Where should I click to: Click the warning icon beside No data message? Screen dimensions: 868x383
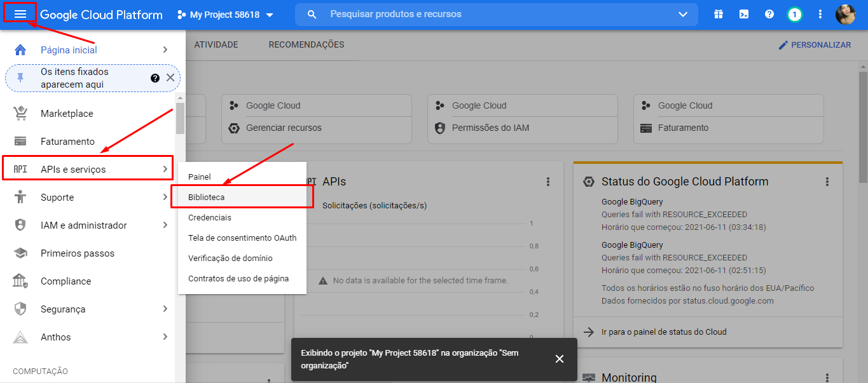(x=323, y=280)
